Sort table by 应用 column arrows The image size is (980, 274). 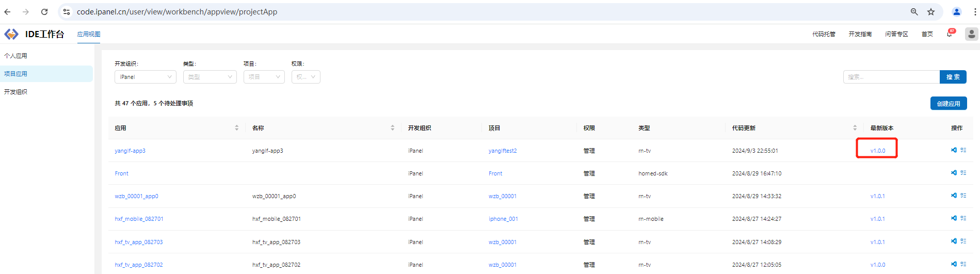click(x=236, y=128)
